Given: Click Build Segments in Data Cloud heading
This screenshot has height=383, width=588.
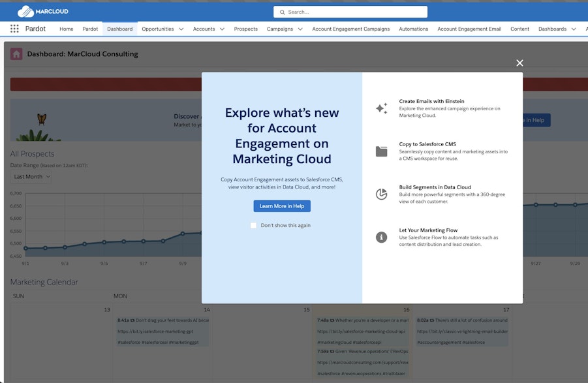Looking at the screenshot, I should tap(435, 187).
